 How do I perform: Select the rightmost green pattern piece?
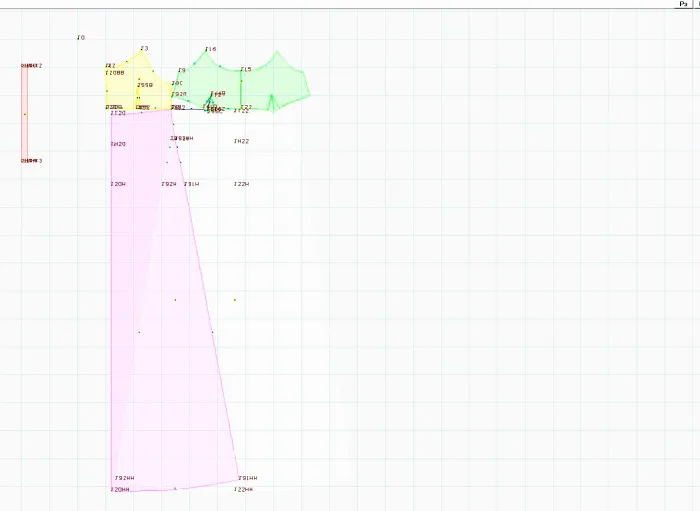coord(275,82)
